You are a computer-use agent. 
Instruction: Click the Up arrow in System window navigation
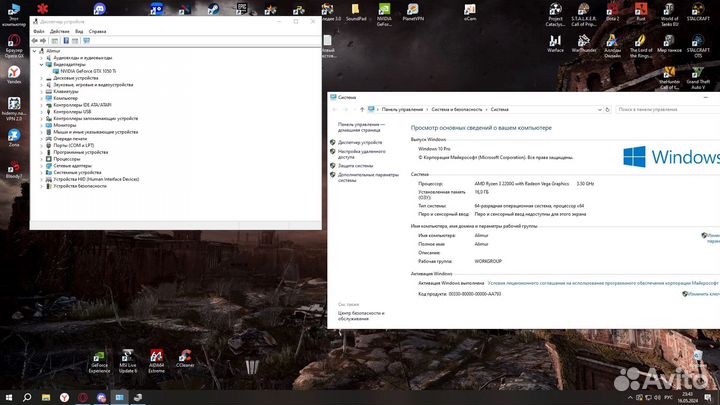click(362, 110)
